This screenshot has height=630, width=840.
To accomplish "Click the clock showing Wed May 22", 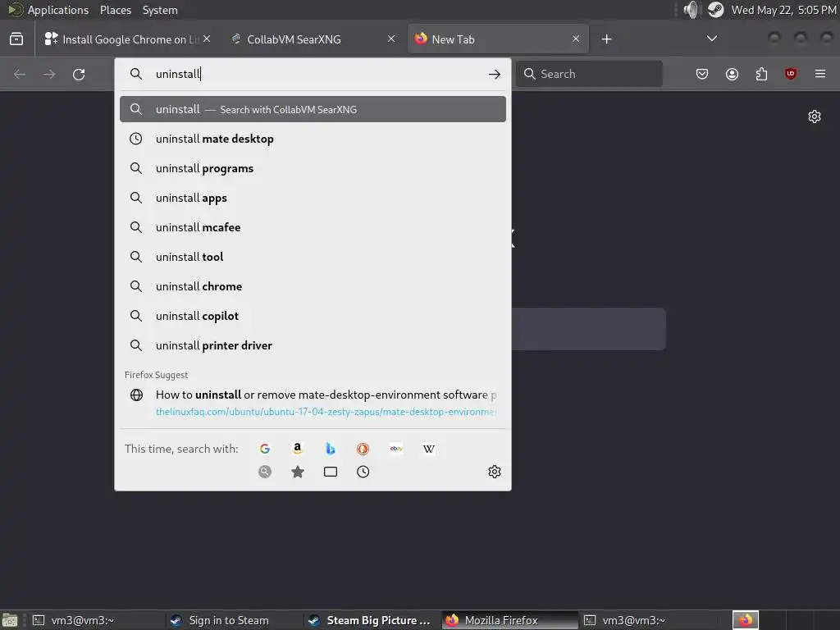I will coord(783,10).
